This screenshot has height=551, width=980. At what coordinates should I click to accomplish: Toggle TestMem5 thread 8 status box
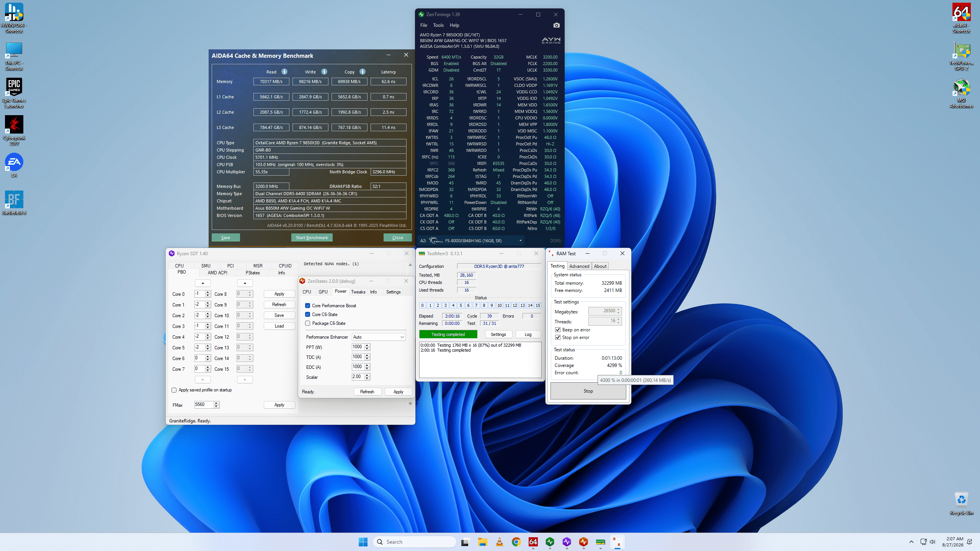484,305
